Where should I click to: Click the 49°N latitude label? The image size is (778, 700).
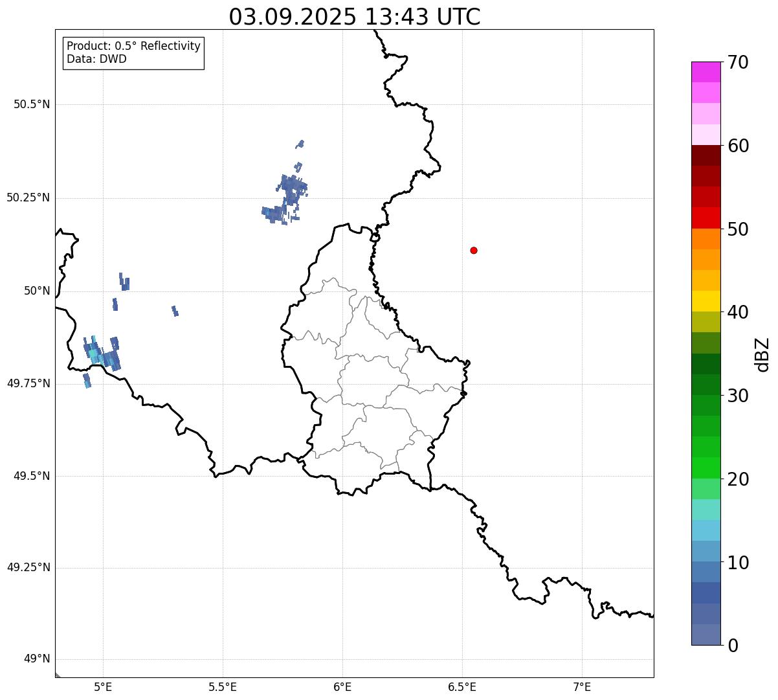coord(37,659)
